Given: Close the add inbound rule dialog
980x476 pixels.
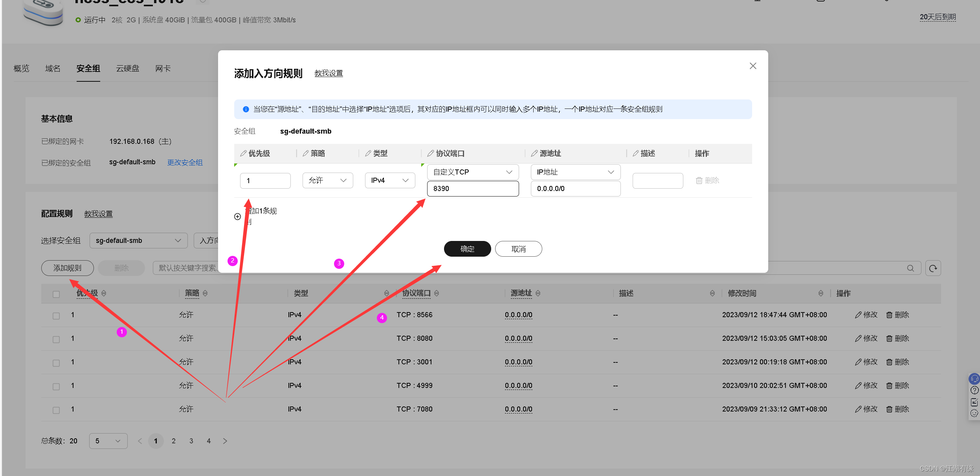Looking at the screenshot, I should click(x=752, y=66).
